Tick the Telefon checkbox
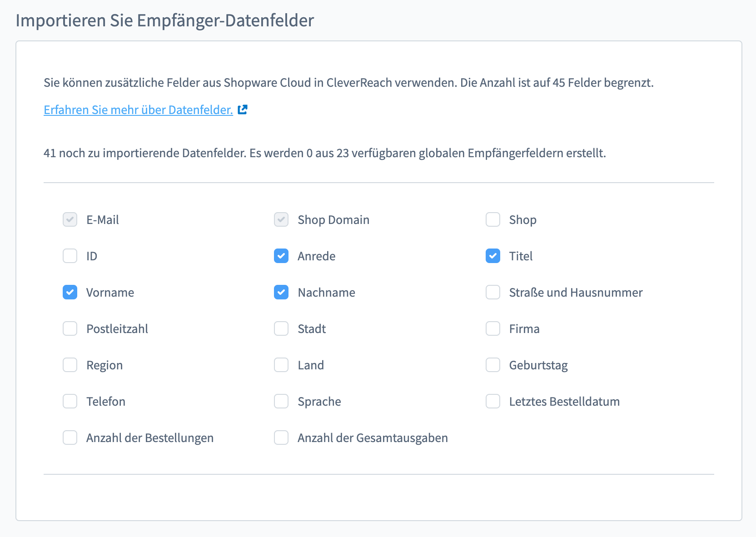 point(70,401)
